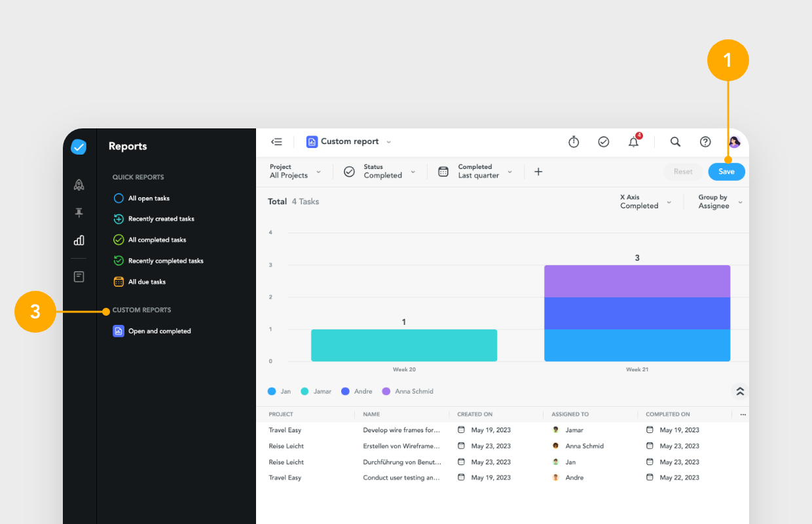Viewport: 812px width, 524px height.
Task: Open All due tasks quick report
Action: [139, 282]
